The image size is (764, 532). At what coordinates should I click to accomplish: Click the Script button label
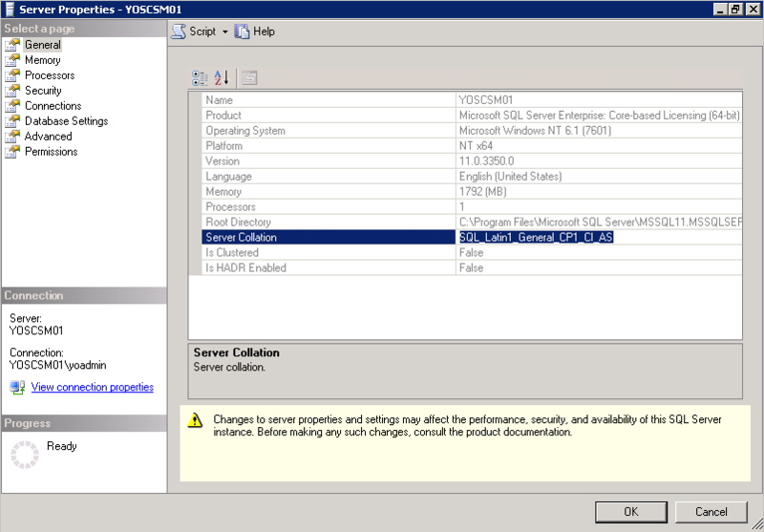pyautogui.click(x=202, y=32)
